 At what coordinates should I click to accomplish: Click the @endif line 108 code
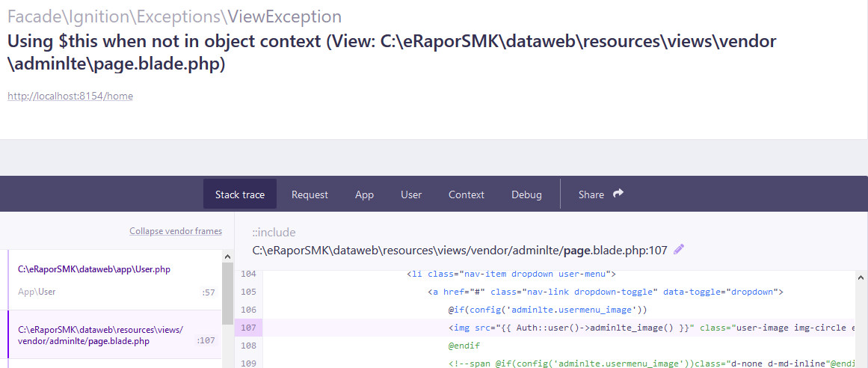(464, 346)
